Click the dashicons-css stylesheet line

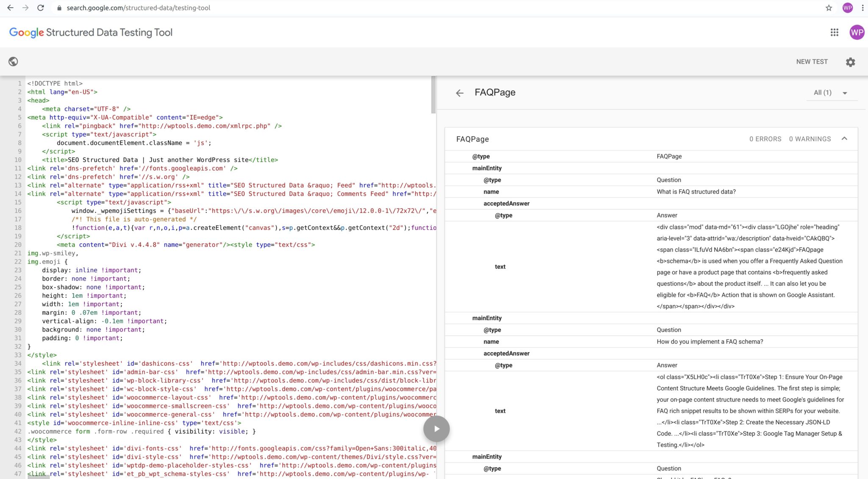pyautogui.click(x=239, y=363)
